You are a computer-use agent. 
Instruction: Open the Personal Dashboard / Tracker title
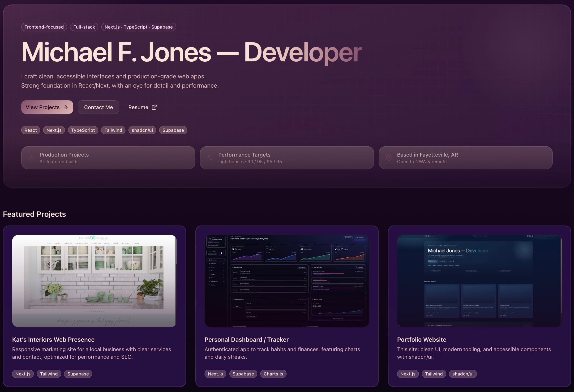(246, 339)
